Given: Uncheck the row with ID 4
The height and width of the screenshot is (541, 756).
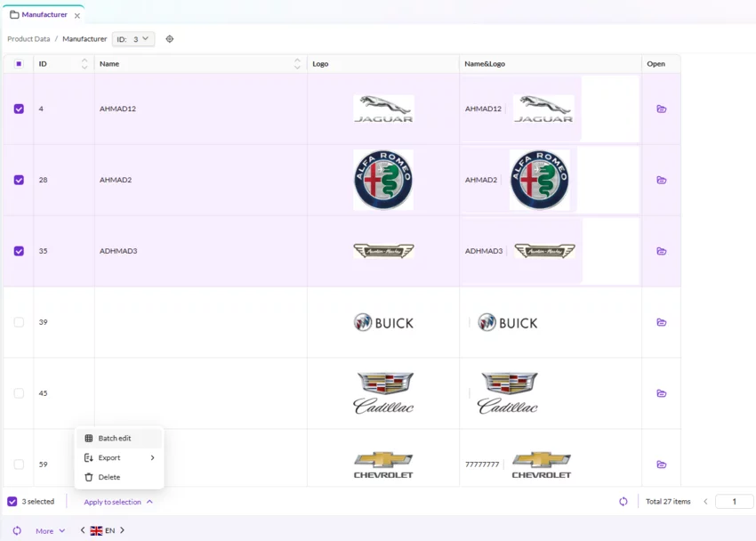Looking at the screenshot, I should point(19,109).
